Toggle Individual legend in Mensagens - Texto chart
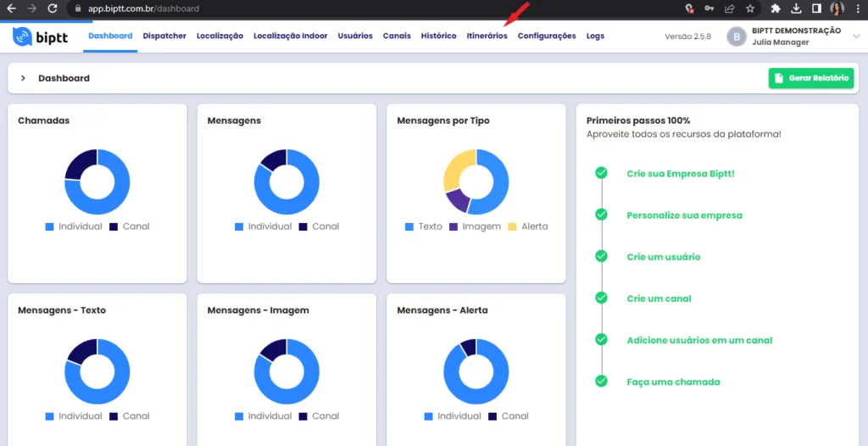This screenshot has height=446, width=868. coord(74,416)
